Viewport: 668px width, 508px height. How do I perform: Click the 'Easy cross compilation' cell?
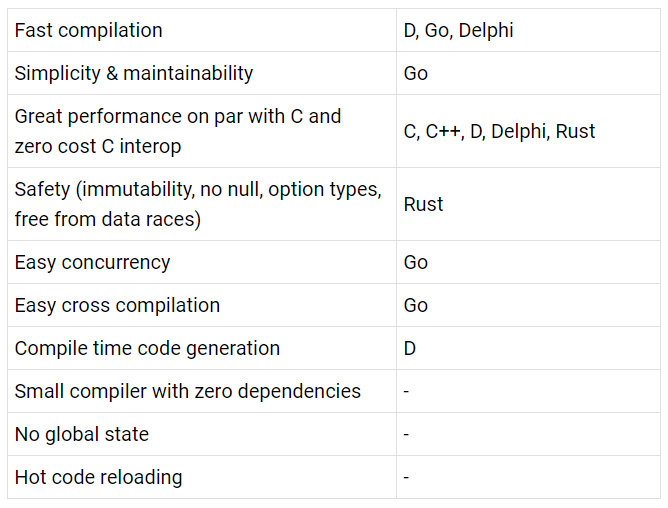pos(202,305)
